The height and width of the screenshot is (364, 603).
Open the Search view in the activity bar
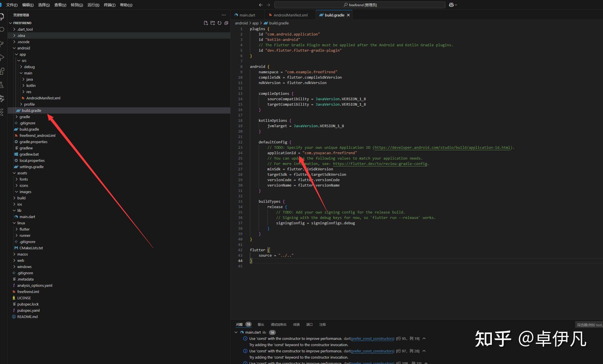pos(2,30)
